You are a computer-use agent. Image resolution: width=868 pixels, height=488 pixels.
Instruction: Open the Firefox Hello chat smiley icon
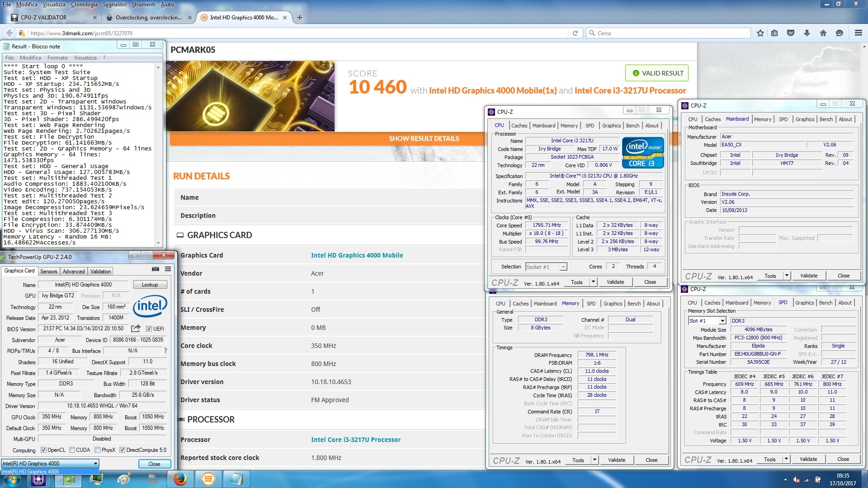(x=840, y=33)
